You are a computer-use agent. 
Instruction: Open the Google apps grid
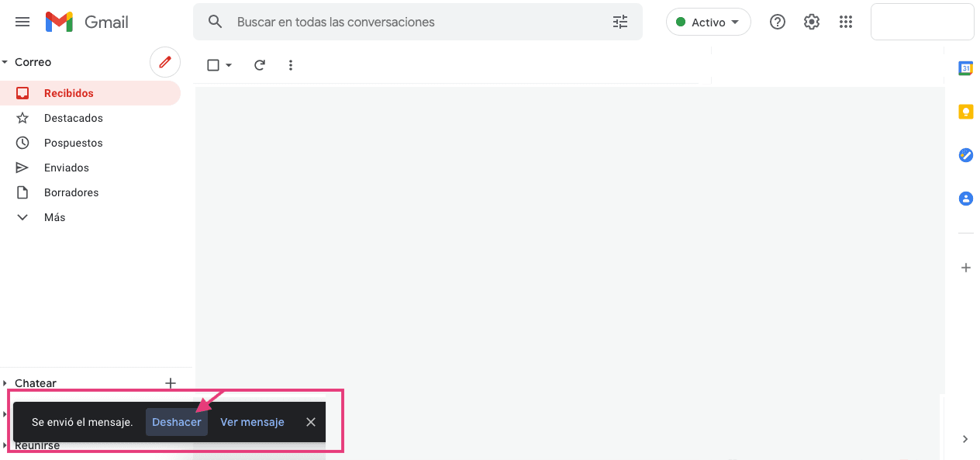(x=846, y=22)
